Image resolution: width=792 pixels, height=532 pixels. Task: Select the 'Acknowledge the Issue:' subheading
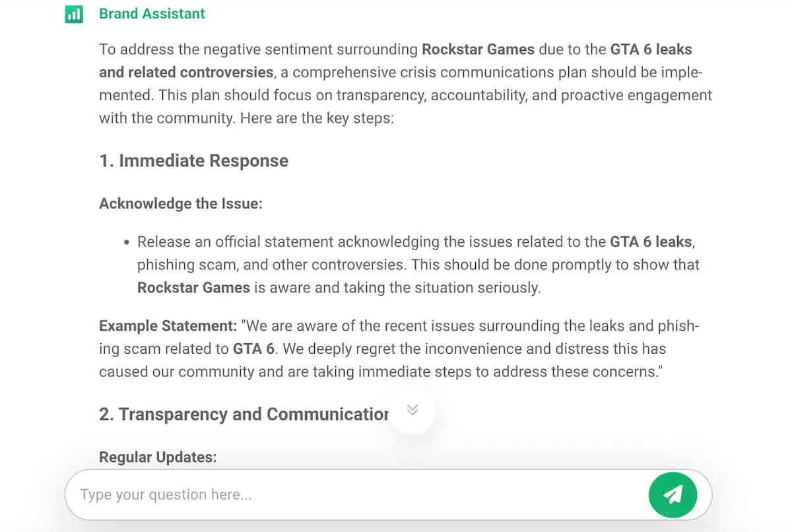pyautogui.click(x=181, y=203)
